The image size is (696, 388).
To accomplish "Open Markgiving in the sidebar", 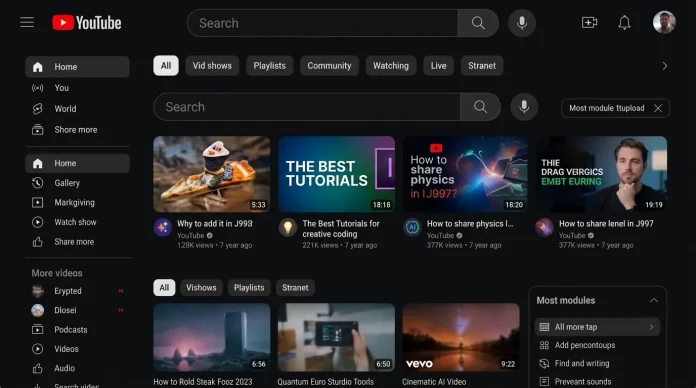I will [77, 202].
